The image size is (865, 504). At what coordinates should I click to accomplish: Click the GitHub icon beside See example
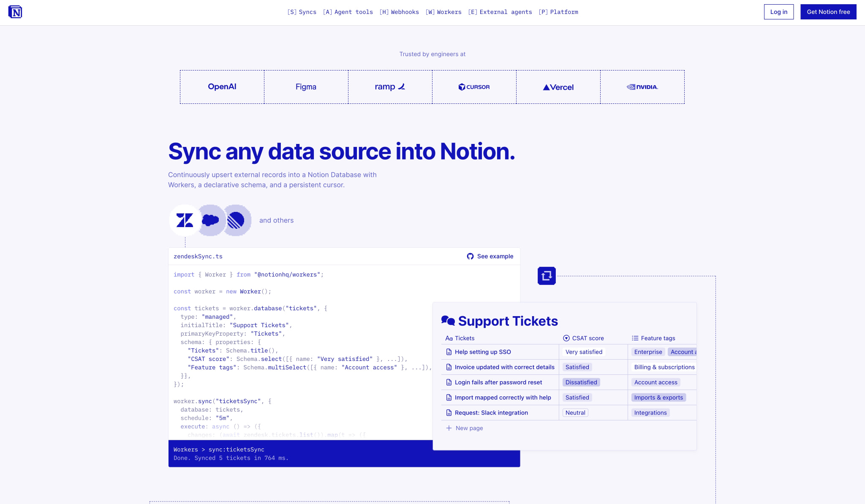[x=470, y=256]
